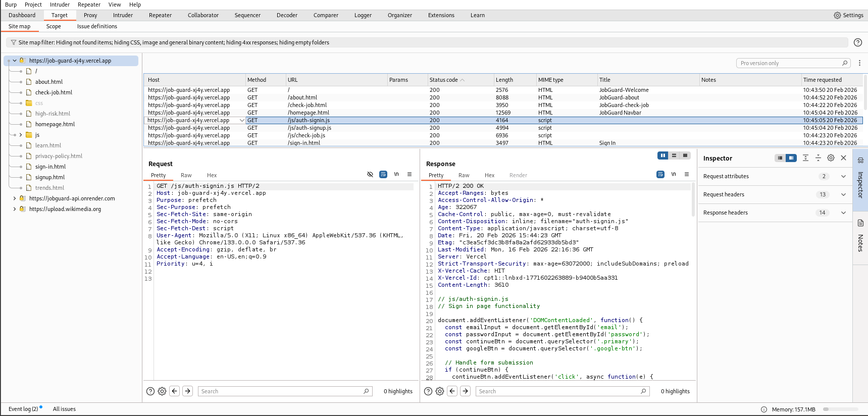868x416 pixels.
Task: Click the memory usage bar in the status bar
Action: tap(841, 409)
